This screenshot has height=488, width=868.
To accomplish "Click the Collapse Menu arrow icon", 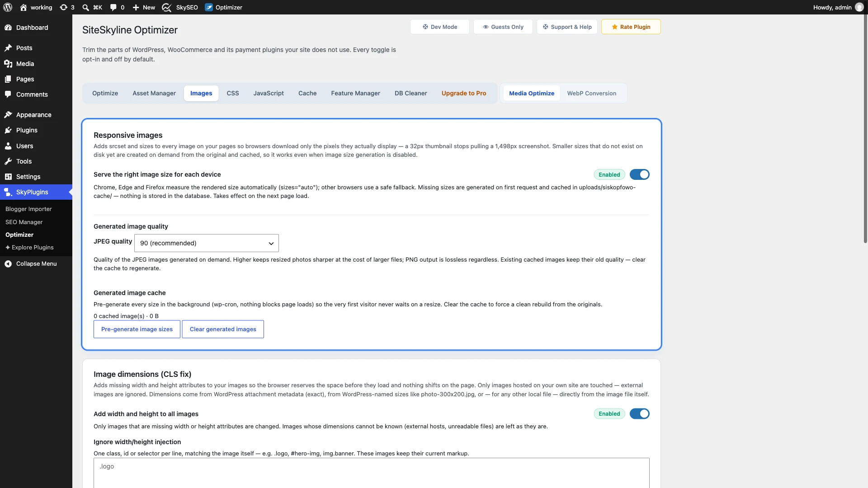I will coord(8,264).
